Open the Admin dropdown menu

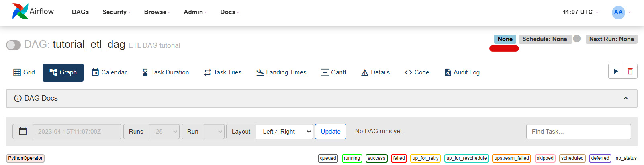[x=195, y=12]
